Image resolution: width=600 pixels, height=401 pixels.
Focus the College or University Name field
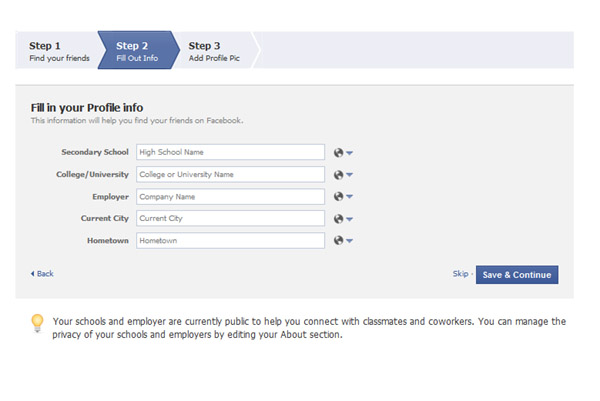230,174
